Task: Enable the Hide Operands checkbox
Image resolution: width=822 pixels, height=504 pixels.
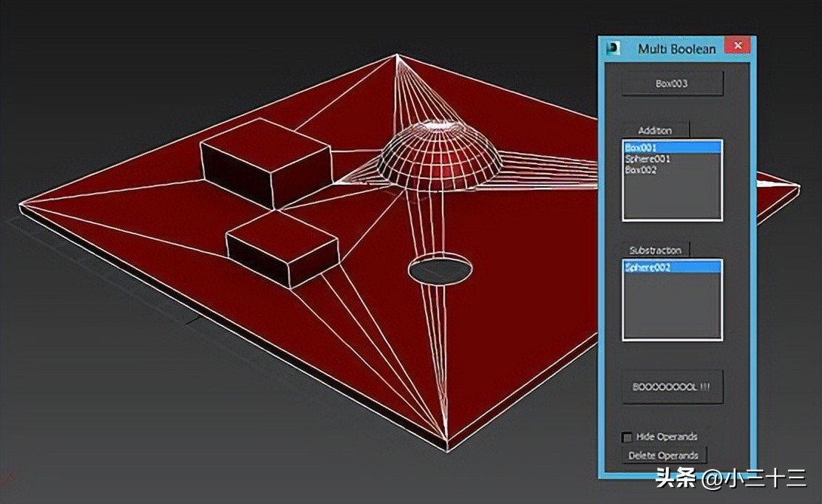Action: click(628, 437)
